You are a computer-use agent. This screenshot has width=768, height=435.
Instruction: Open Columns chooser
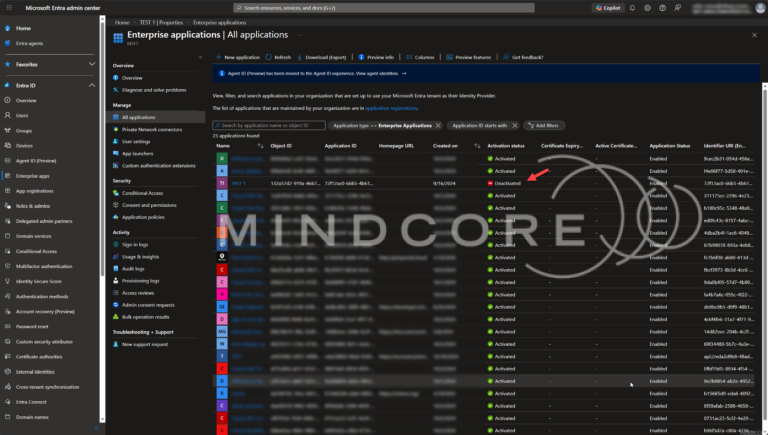tap(420, 57)
